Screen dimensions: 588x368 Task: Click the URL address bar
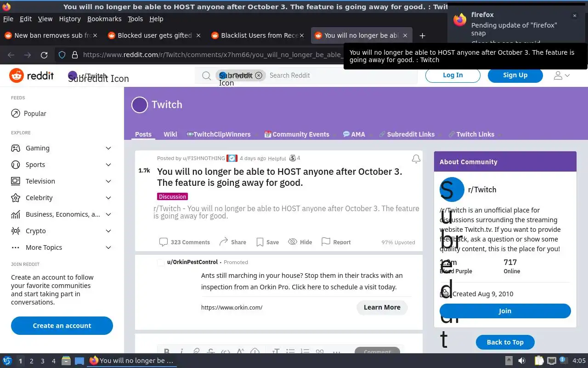[212, 55]
